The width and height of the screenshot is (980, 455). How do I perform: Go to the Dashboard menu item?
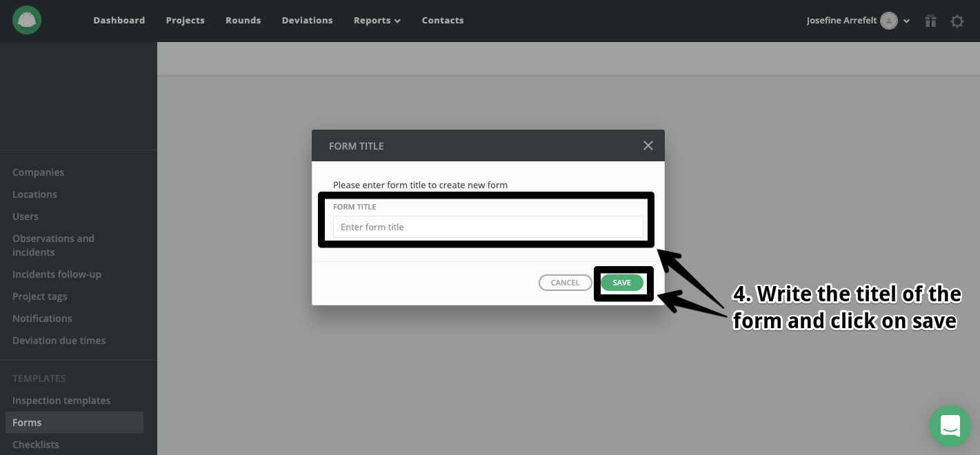[119, 20]
